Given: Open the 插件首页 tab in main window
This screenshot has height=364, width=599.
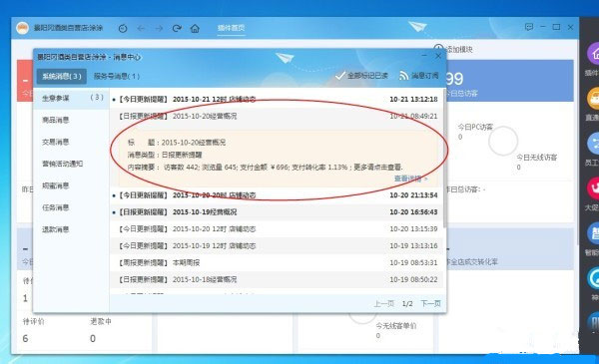Looking at the screenshot, I should point(232,28).
